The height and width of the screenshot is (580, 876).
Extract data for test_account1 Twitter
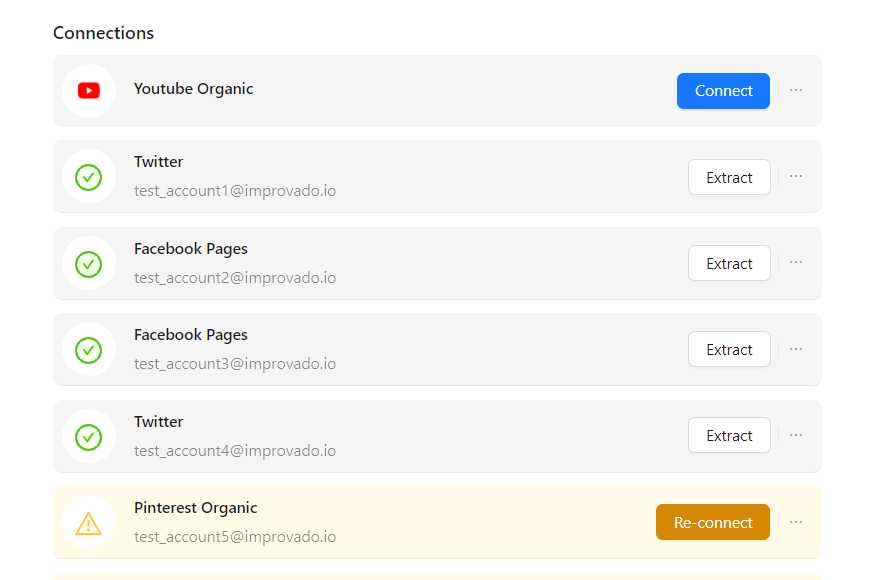tap(729, 177)
